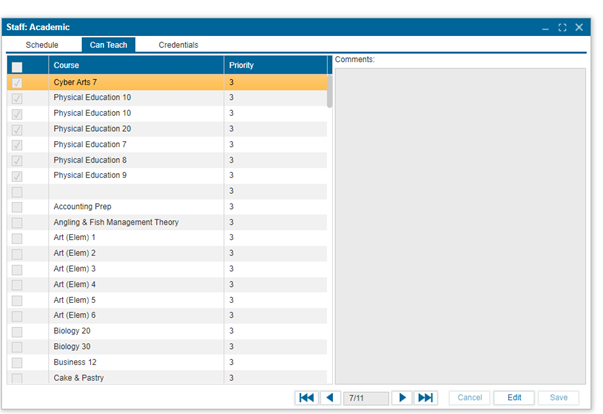Open the Credentials tab
Image resolution: width=603 pixels, height=414 pixels.
(x=178, y=45)
